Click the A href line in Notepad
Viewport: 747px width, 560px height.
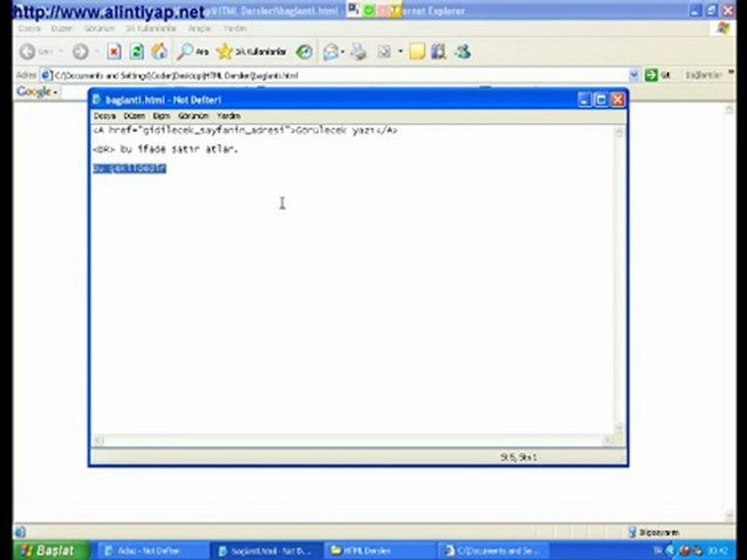point(245,130)
